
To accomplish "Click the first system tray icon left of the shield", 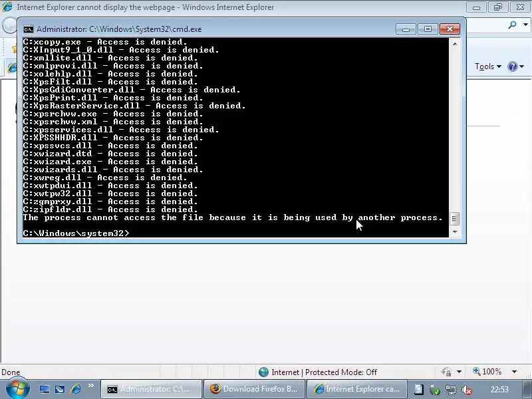I will tap(419, 389).
